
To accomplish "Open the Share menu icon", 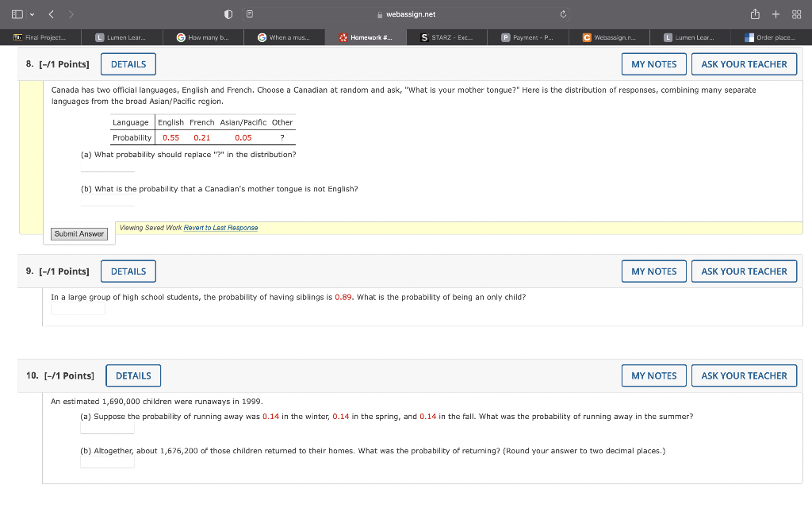I will [x=756, y=13].
